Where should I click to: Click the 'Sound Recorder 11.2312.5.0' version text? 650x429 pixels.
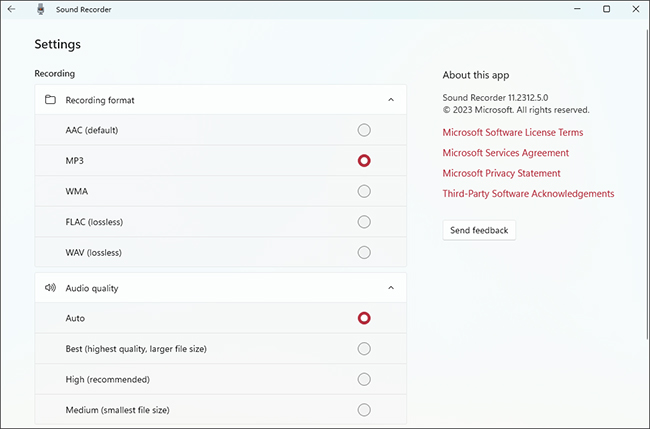coord(495,98)
